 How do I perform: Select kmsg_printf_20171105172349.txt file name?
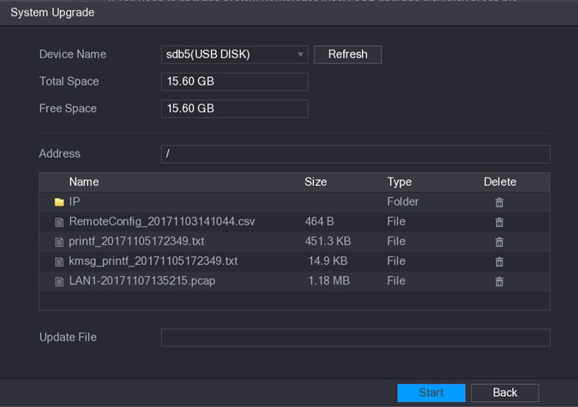click(x=153, y=261)
